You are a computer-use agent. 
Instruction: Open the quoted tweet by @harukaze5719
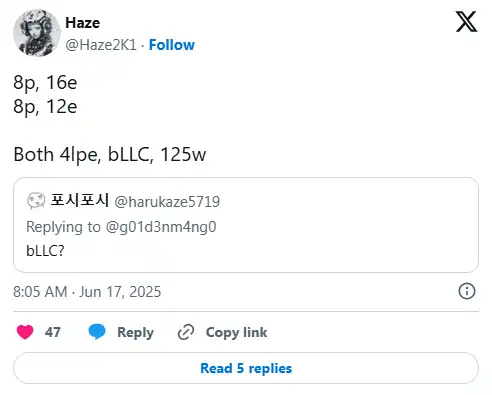pyautogui.click(x=246, y=225)
